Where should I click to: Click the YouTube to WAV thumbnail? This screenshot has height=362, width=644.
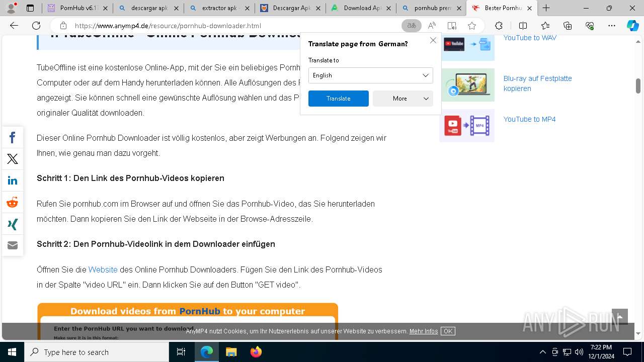467,48
